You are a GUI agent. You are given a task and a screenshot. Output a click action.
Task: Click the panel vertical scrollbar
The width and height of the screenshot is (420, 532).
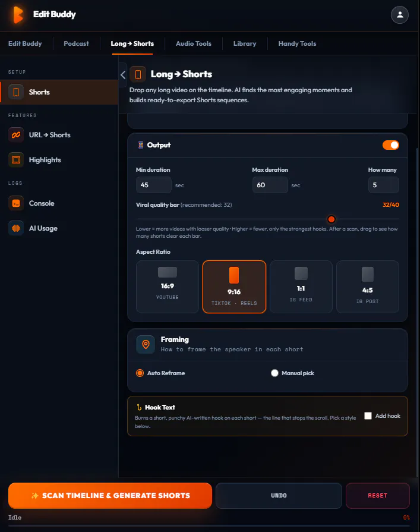[x=418, y=312]
